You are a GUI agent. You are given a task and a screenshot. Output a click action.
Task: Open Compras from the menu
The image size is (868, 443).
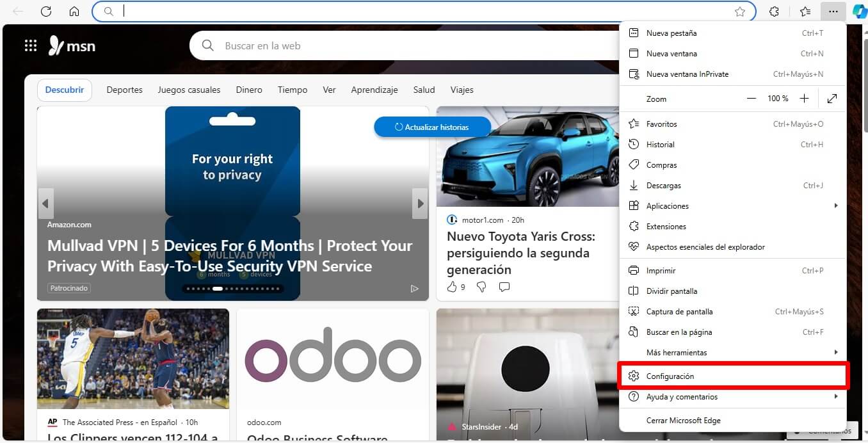point(734,165)
